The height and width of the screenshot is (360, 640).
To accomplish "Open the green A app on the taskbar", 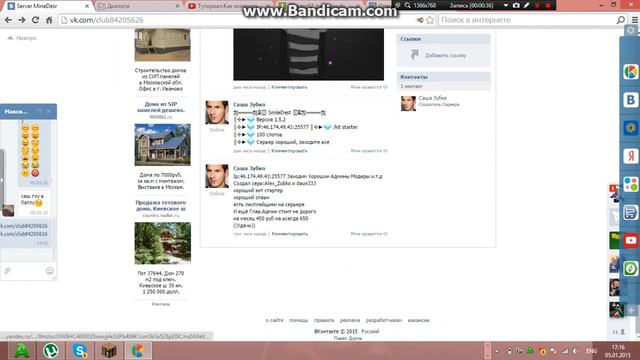I will [21, 351].
